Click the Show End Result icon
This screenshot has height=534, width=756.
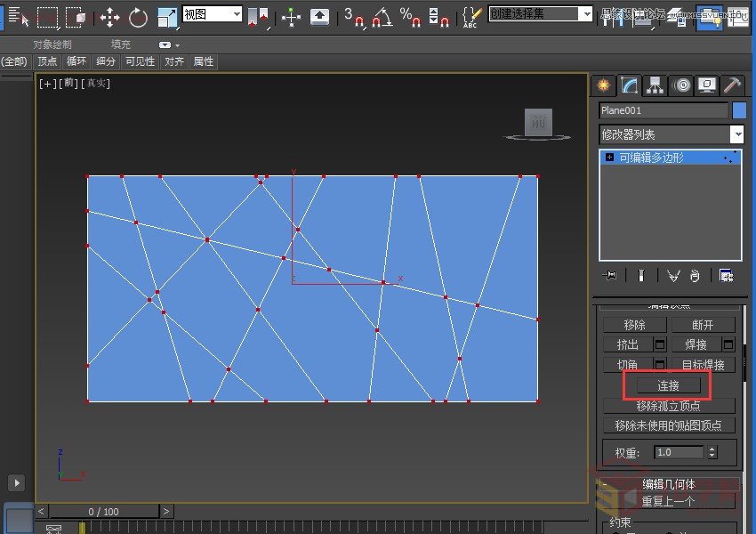tap(641, 276)
